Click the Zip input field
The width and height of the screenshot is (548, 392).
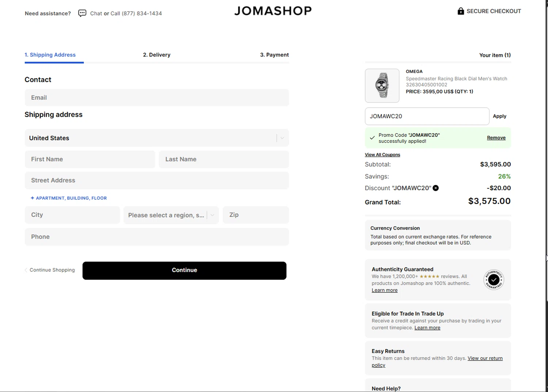pyautogui.click(x=256, y=215)
